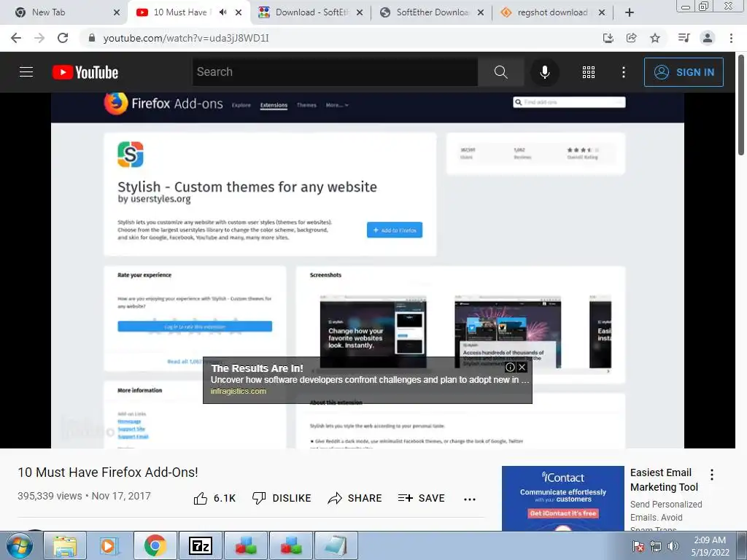Open more actions ellipsis under the video
This screenshot has width=747, height=560.
click(470, 499)
